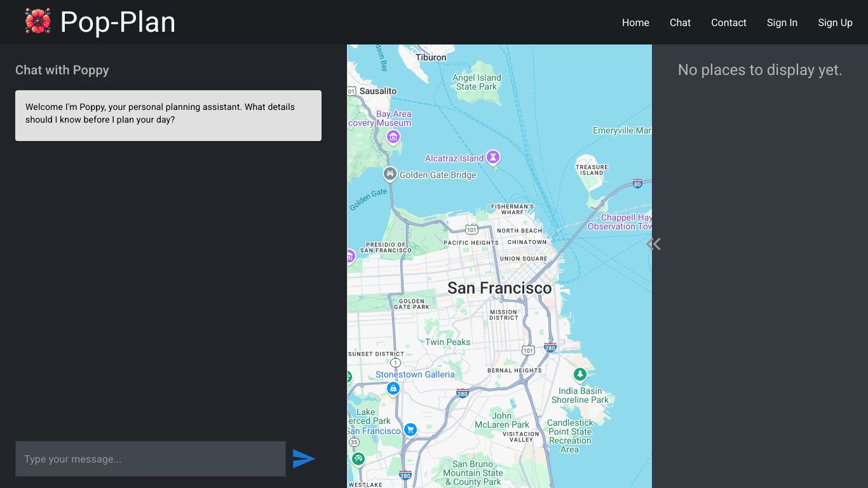Click the Angel Island State Park label
The height and width of the screenshot is (488, 868).
pyautogui.click(x=477, y=82)
